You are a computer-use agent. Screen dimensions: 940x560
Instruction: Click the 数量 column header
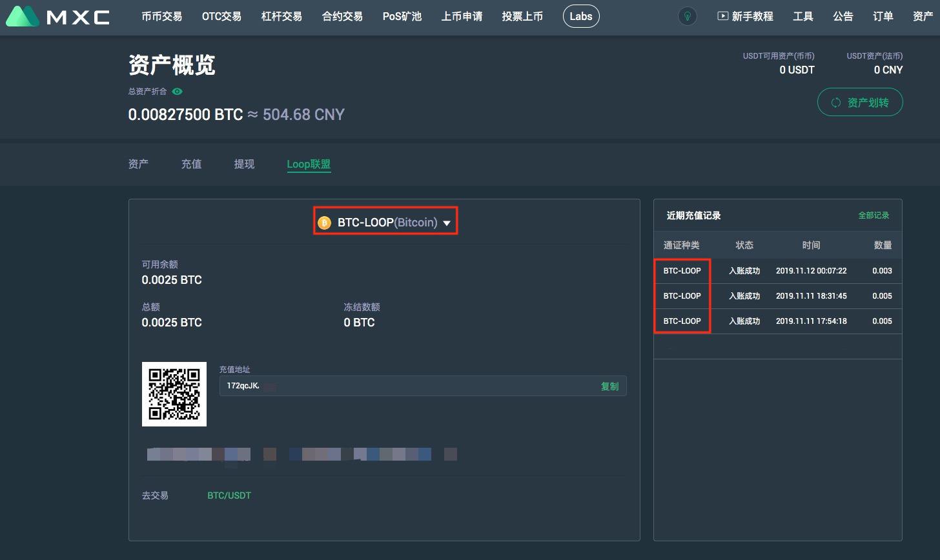[x=883, y=245]
